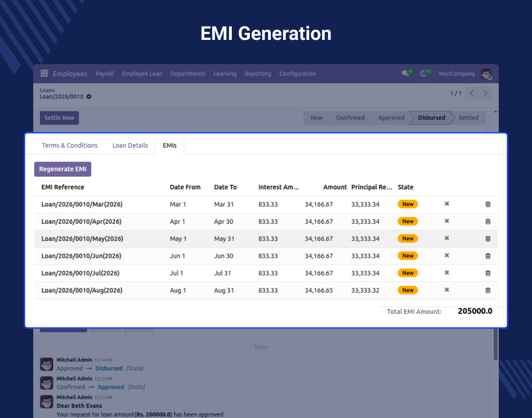Switch to the Terms & Conditions tab
The height and width of the screenshot is (418, 532).
tap(69, 145)
